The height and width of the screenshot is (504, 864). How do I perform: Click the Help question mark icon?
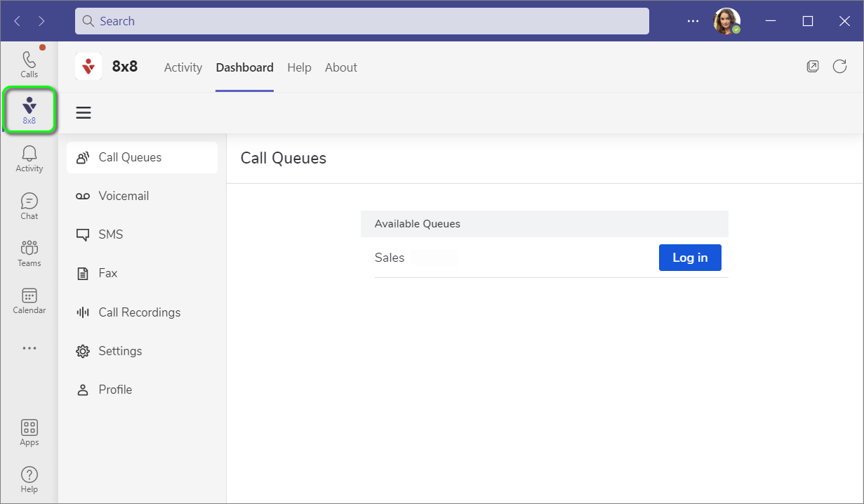click(29, 479)
